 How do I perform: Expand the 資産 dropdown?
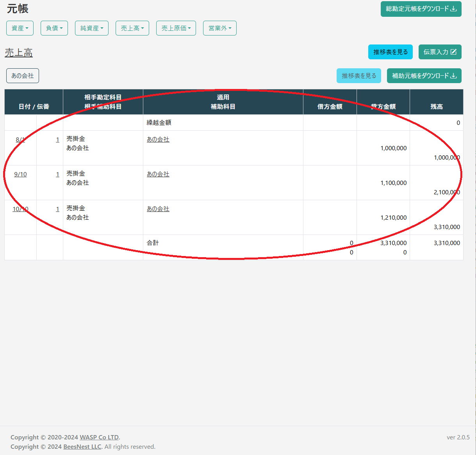click(20, 28)
